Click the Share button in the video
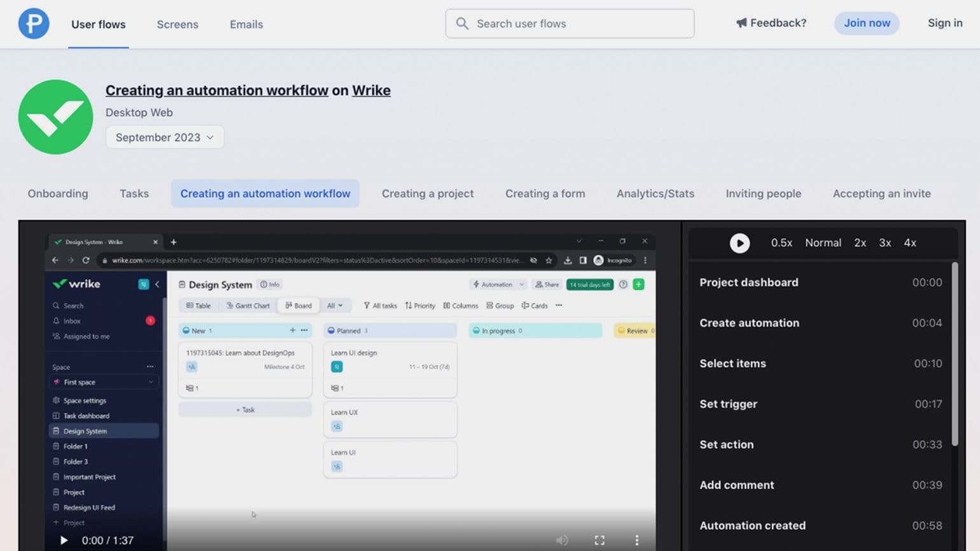 [547, 284]
